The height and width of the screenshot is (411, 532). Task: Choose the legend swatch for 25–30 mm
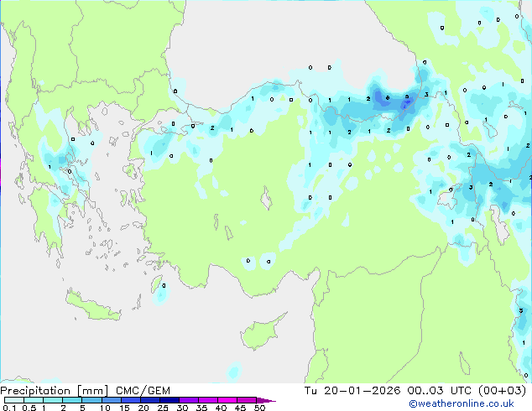(170, 400)
